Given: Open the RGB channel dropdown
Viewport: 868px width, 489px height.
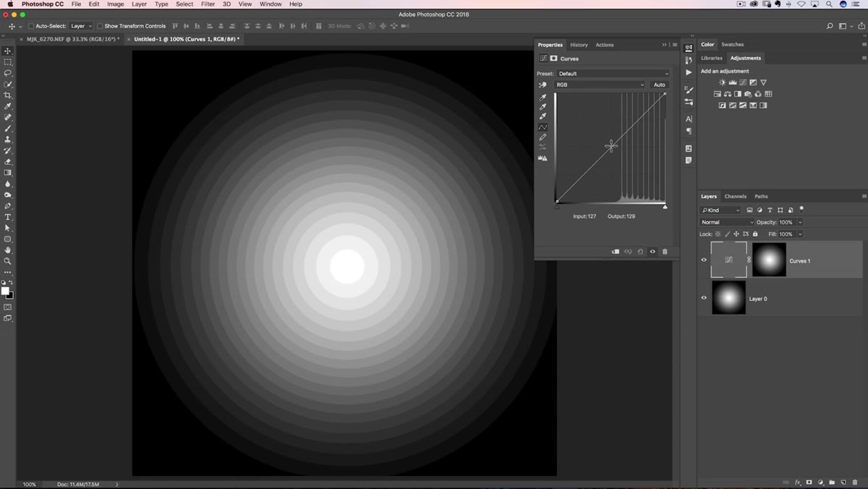Looking at the screenshot, I should (600, 85).
